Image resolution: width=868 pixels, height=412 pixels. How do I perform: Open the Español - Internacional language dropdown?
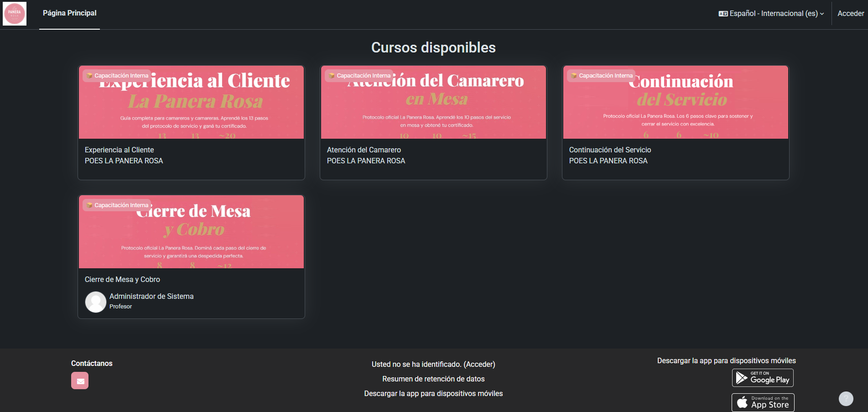pos(771,13)
